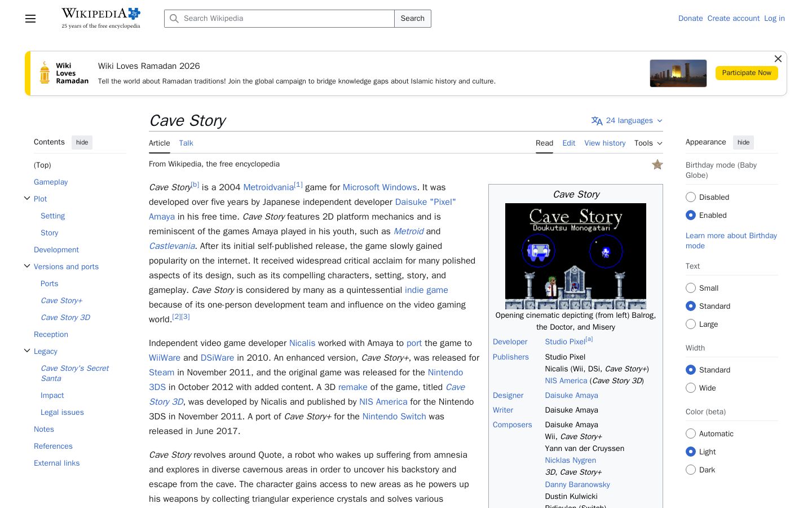812x508 pixels.
Task: Open the indie game article link
Action: tap(426, 290)
